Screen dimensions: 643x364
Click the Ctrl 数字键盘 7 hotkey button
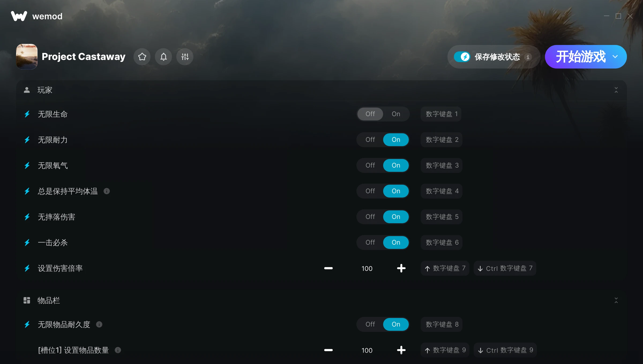coord(505,268)
